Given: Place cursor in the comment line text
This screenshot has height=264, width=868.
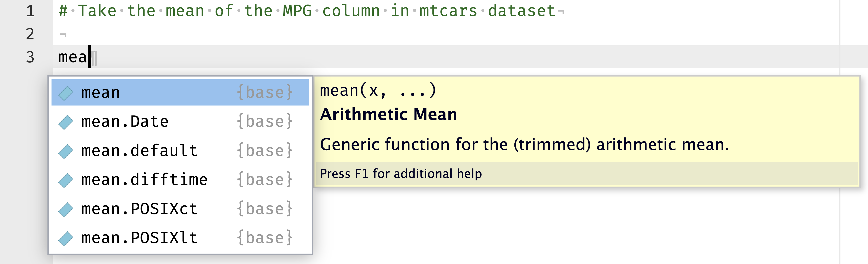Looking at the screenshot, I should tap(303, 11).
